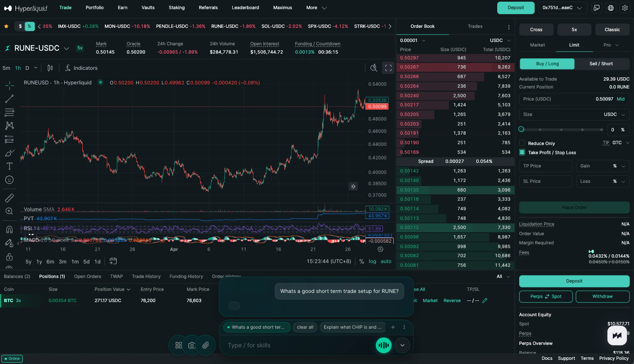Open the header settings gear
The height and width of the screenshot is (364, 634).
coord(625,8)
